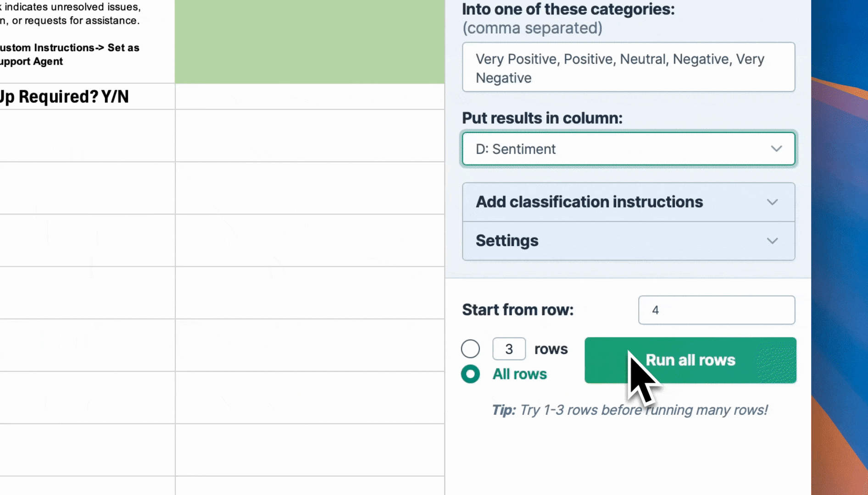The width and height of the screenshot is (868, 495).
Task: Click the row count field showing 3
Action: click(x=509, y=349)
